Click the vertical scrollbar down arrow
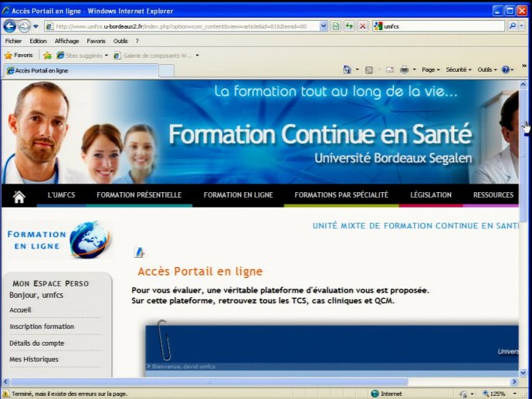The width and height of the screenshot is (532, 399). [x=523, y=373]
